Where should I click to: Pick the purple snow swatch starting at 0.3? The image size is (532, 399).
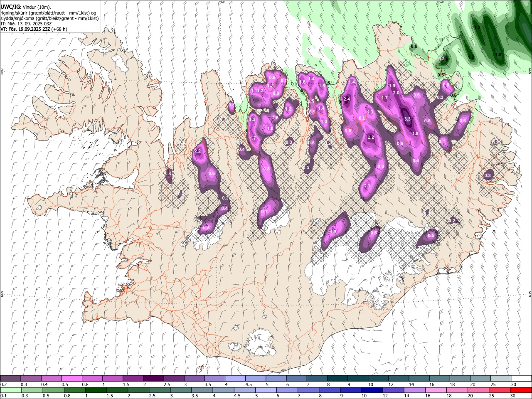point(31,379)
